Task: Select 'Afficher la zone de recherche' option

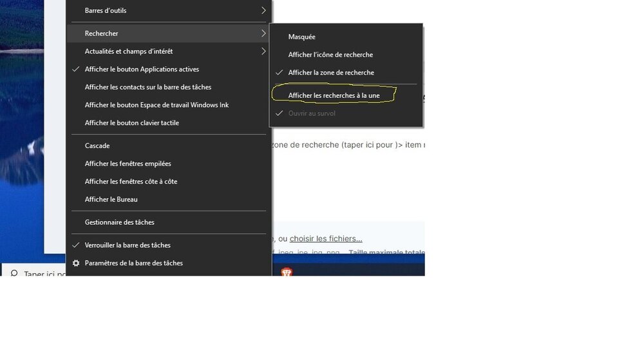Action: [331, 73]
